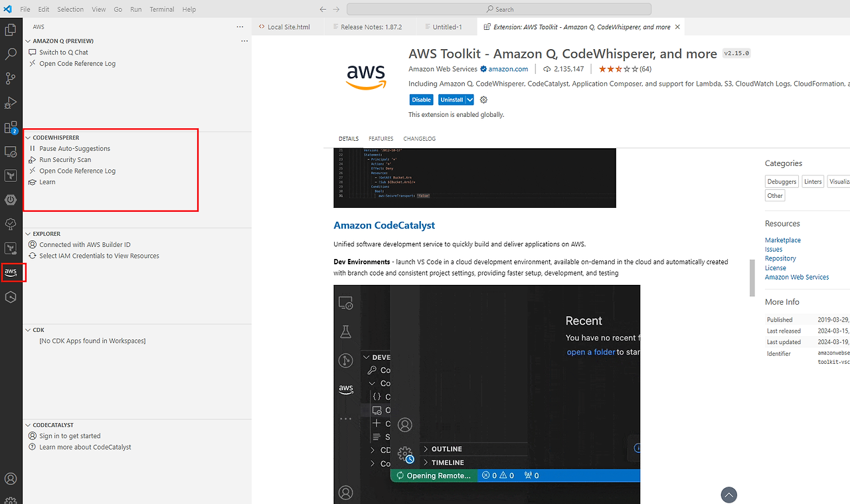Image resolution: width=850 pixels, height=504 pixels.
Task: Open the Selection menu
Action: coord(70,9)
